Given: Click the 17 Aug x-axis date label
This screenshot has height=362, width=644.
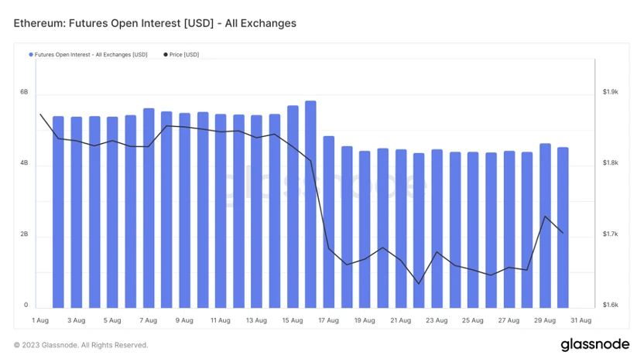Looking at the screenshot, I should (x=329, y=319).
